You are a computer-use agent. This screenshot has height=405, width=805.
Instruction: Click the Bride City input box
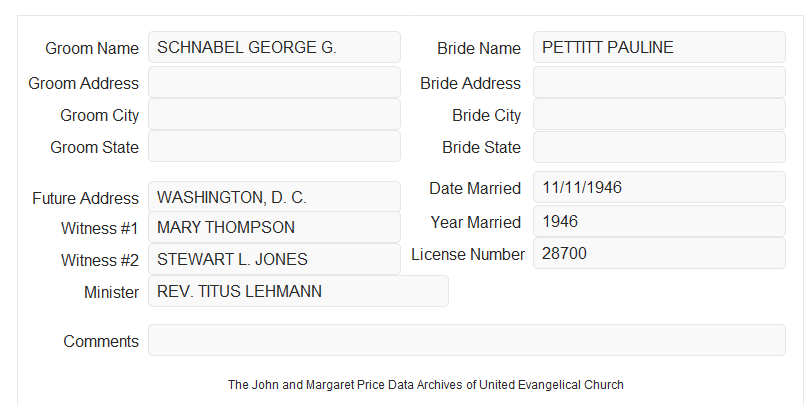[659, 114]
